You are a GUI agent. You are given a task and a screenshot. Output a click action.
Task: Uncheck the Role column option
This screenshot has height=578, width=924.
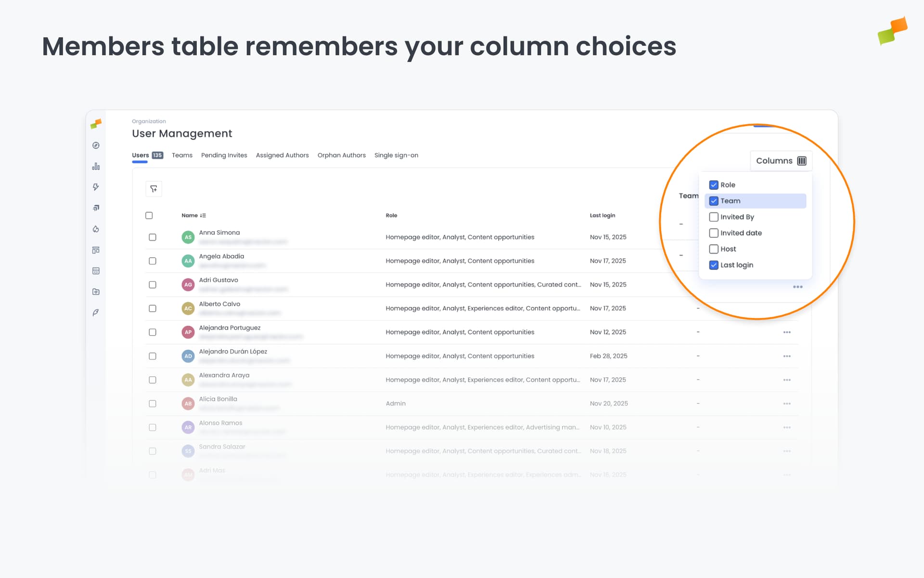click(714, 184)
